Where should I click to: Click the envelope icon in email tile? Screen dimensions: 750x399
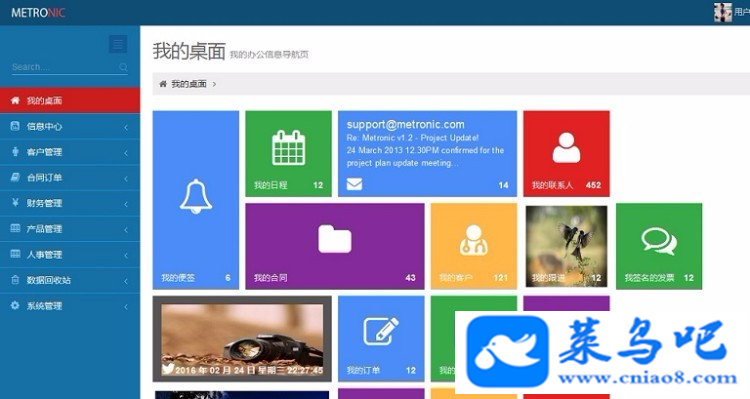pyautogui.click(x=354, y=184)
